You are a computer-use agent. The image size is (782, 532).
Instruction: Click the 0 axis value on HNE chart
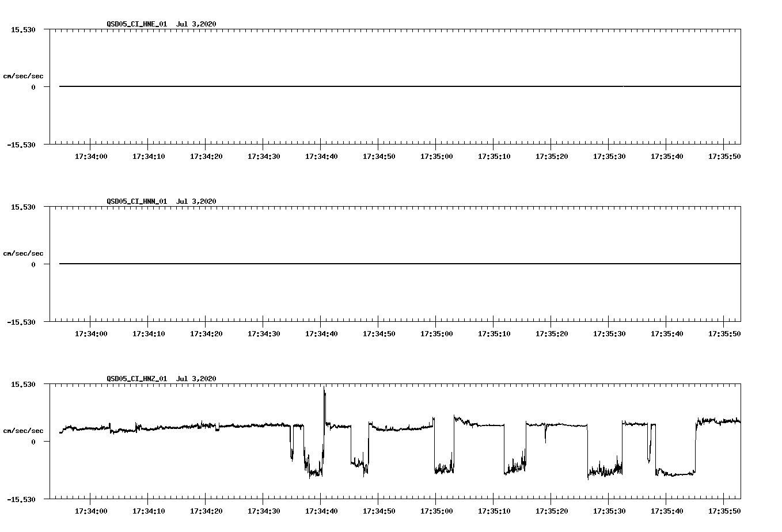tap(33, 87)
